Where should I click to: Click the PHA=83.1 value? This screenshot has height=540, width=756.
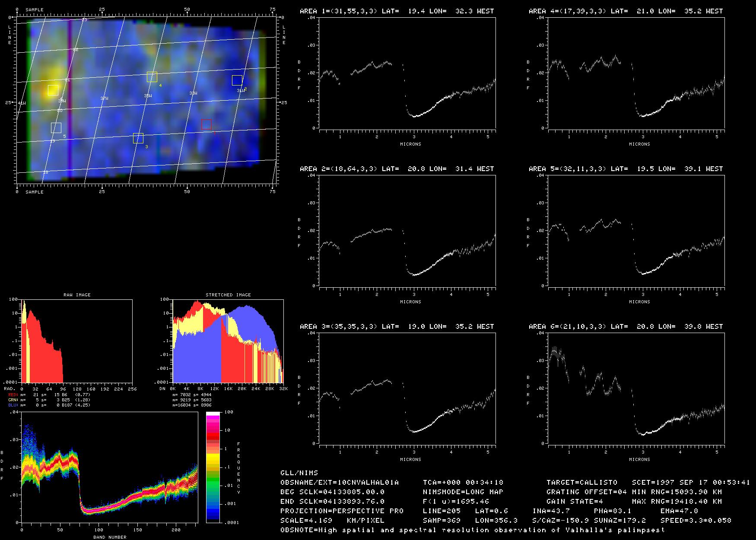613,511
